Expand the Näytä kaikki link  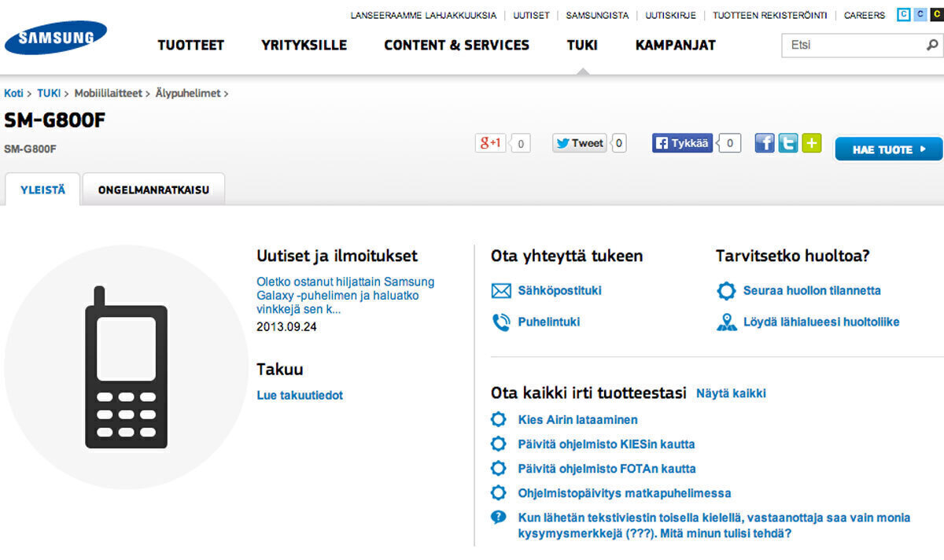point(731,393)
